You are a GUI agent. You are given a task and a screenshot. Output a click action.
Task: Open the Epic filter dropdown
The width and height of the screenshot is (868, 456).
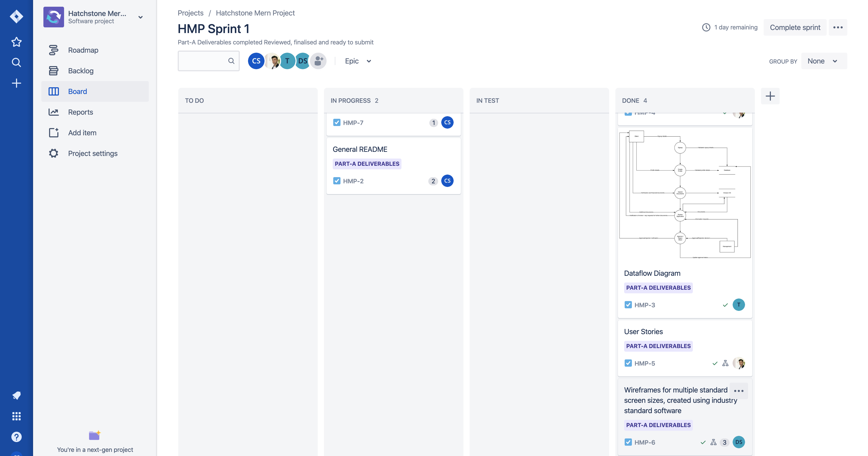click(x=358, y=61)
